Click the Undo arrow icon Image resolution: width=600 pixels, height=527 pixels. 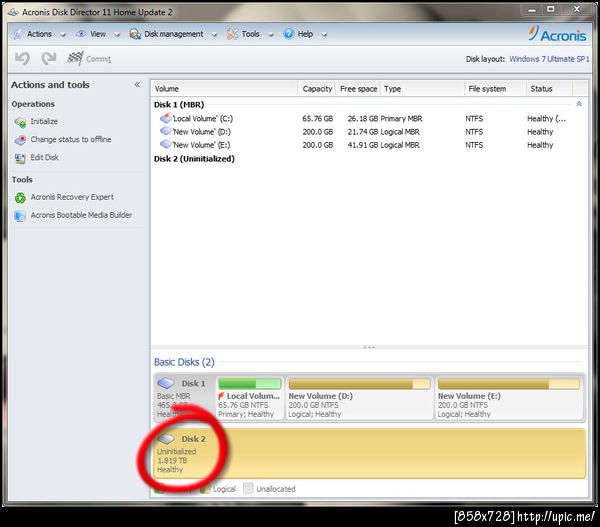pos(22,59)
